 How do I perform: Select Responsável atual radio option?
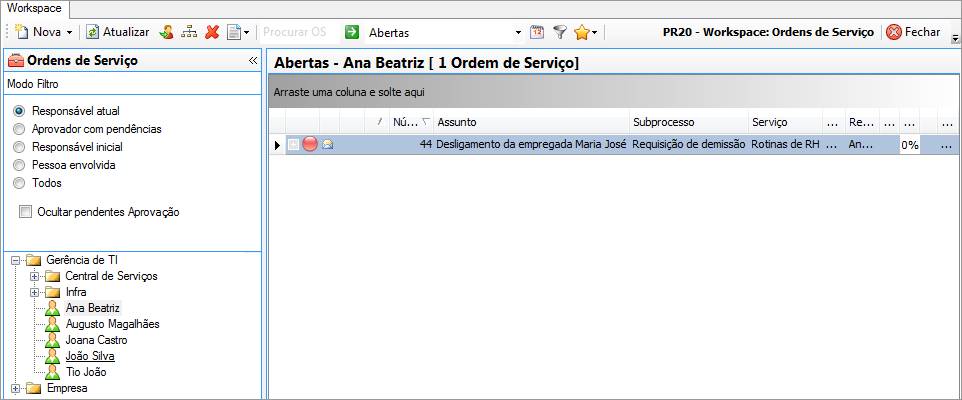coord(20,111)
